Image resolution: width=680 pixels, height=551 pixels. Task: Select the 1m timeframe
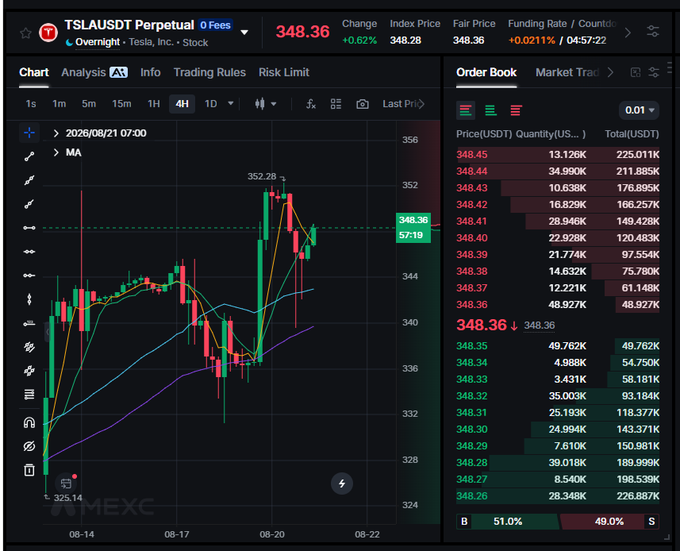click(x=59, y=104)
